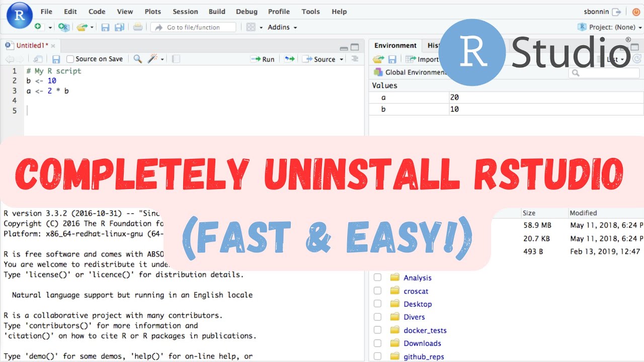The height and width of the screenshot is (362, 644).
Task: Open the Project: (None) dropdown
Action: pyautogui.click(x=609, y=27)
